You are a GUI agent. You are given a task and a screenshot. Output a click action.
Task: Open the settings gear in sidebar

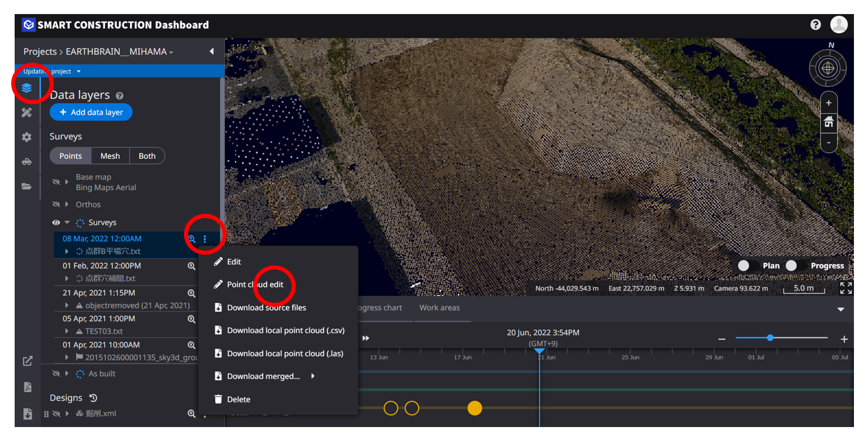[26, 137]
